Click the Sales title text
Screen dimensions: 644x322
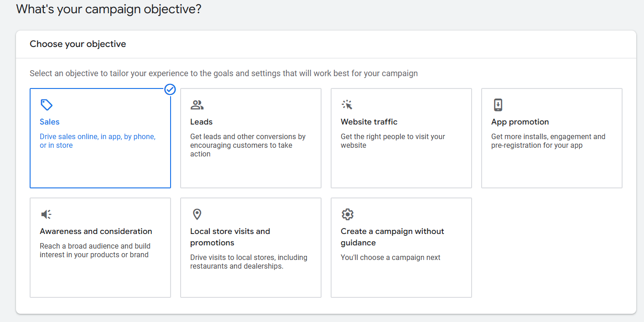[50, 122]
